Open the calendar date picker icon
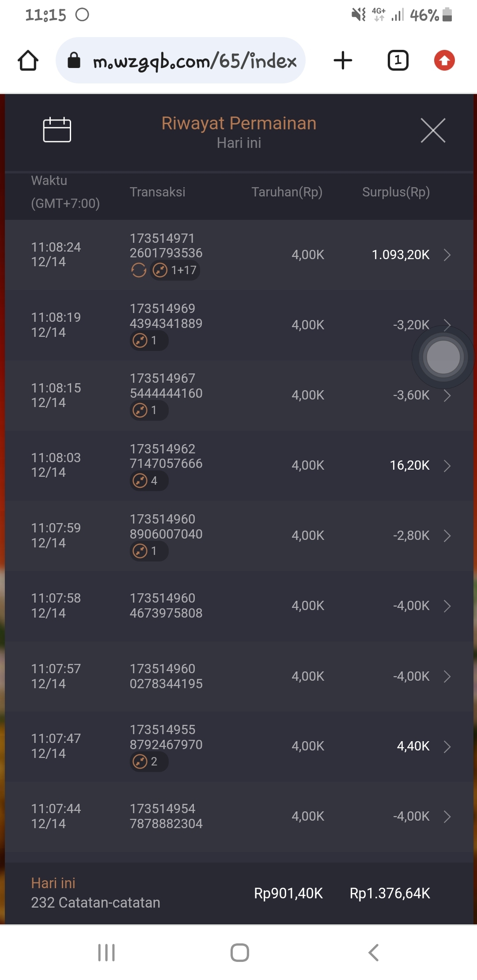Image resolution: width=477 pixels, height=980 pixels. click(x=57, y=130)
